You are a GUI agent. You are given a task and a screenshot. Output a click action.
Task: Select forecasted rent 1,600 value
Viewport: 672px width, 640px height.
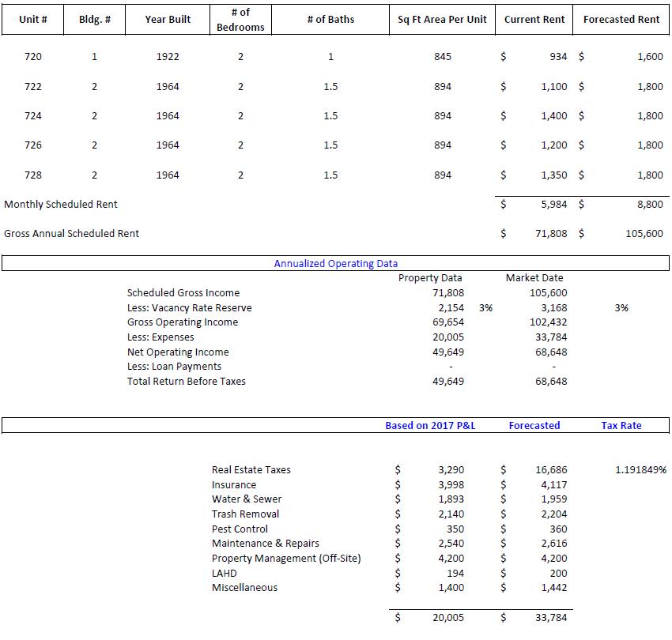[x=650, y=57]
